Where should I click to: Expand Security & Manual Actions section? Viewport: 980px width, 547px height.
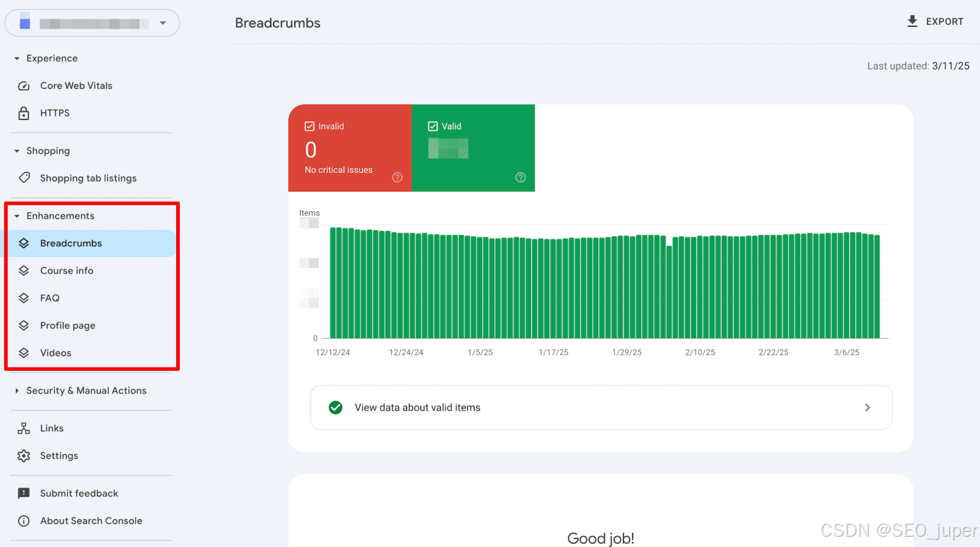pos(17,391)
